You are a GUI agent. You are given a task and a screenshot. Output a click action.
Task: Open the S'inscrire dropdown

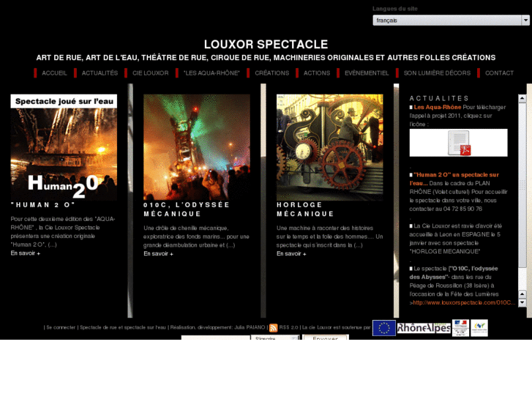275,338
